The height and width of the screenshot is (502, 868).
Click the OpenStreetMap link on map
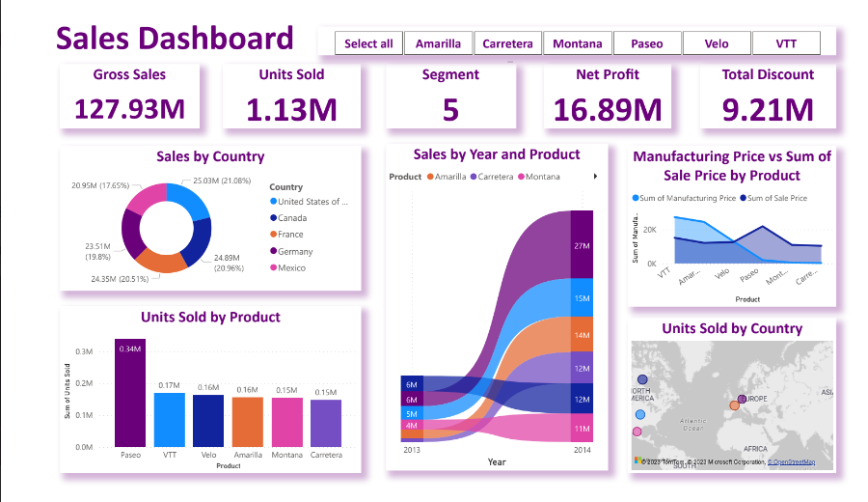click(x=791, y=462)
